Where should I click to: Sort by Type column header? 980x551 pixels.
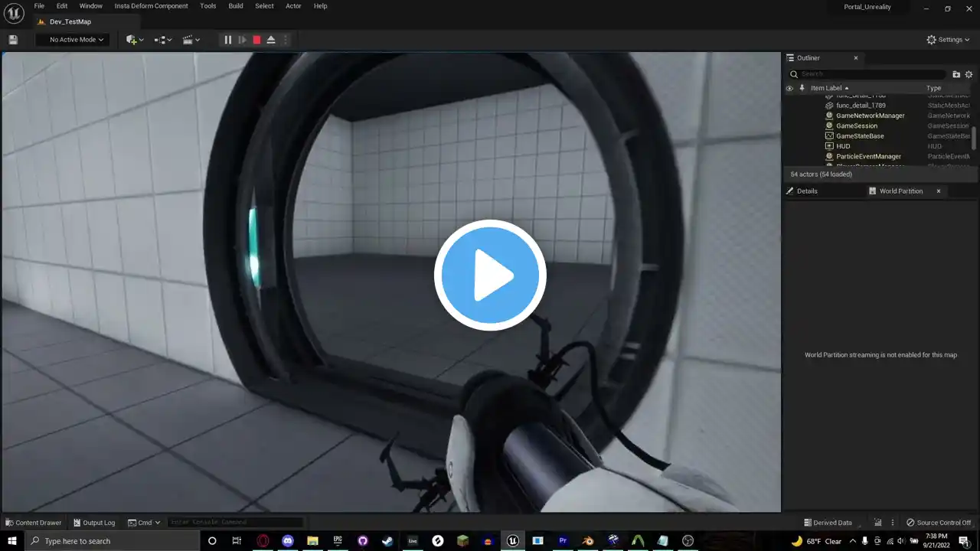(934, 88)
